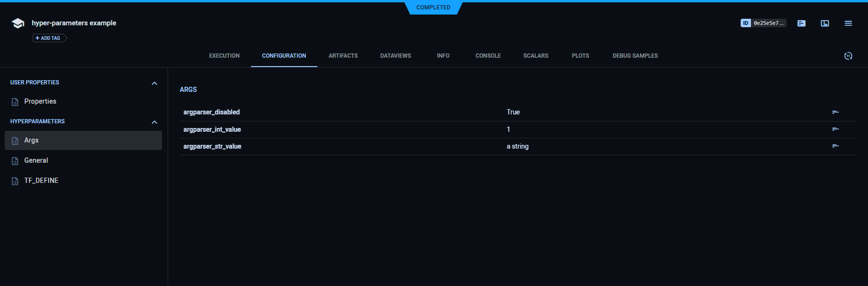Click the graduation cap experiment icon
The width and height of the screenshot is (868, 286).
point(18,23)
